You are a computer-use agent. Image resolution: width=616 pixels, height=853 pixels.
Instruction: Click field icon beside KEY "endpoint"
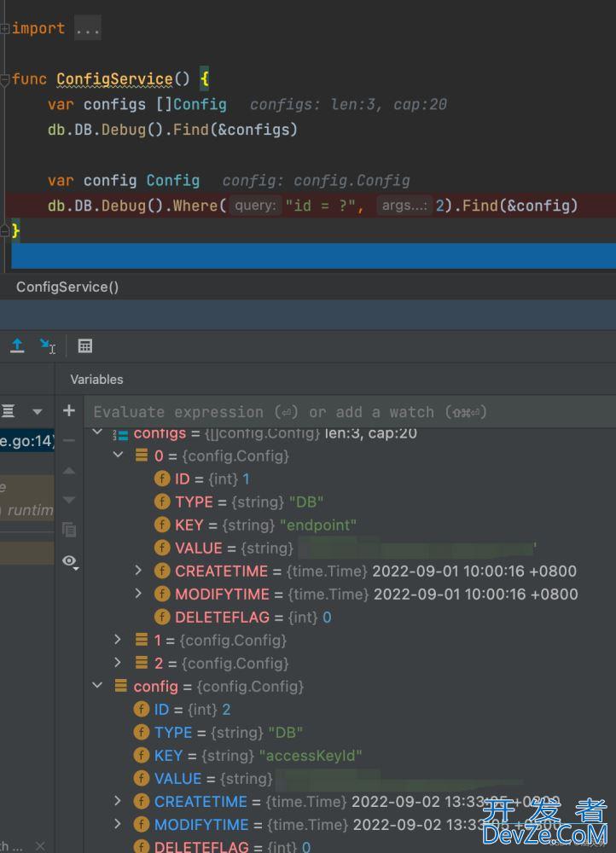[162, 525]
